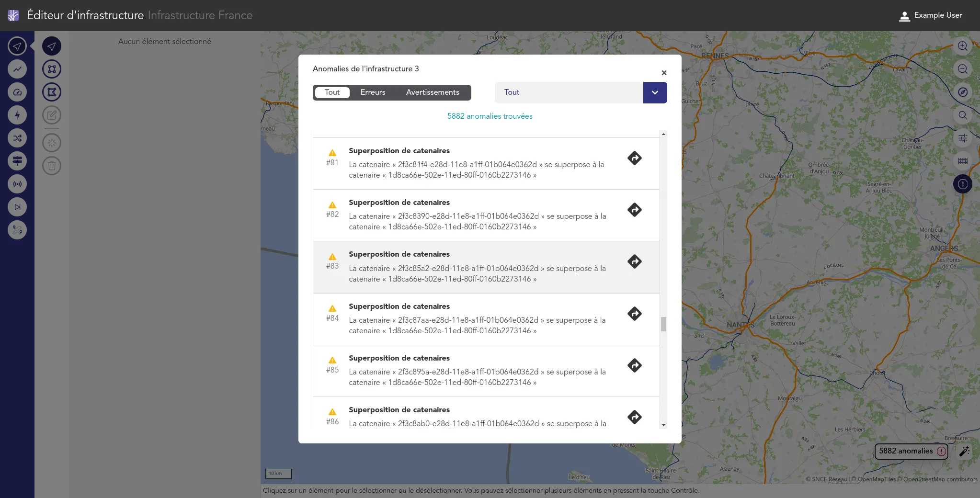Click goto arrow for anomaly #83

pos(634,261)
